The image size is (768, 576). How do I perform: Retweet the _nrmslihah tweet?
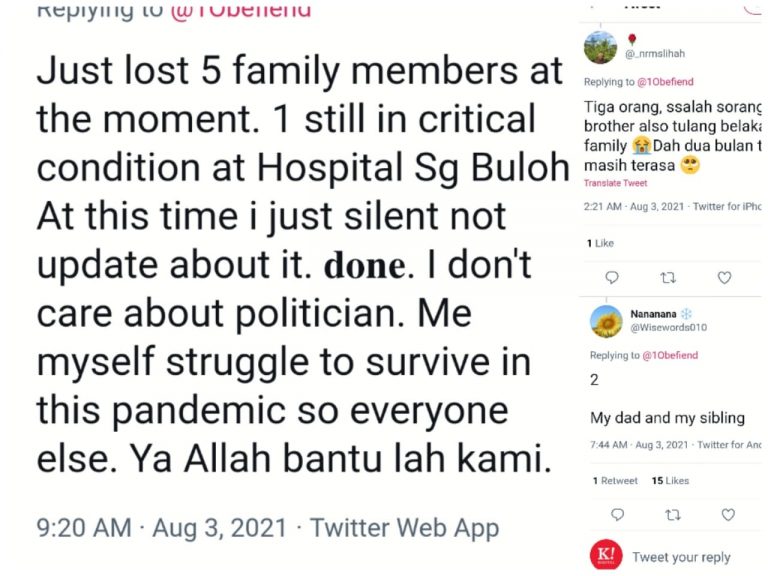[x=668, y=278]
